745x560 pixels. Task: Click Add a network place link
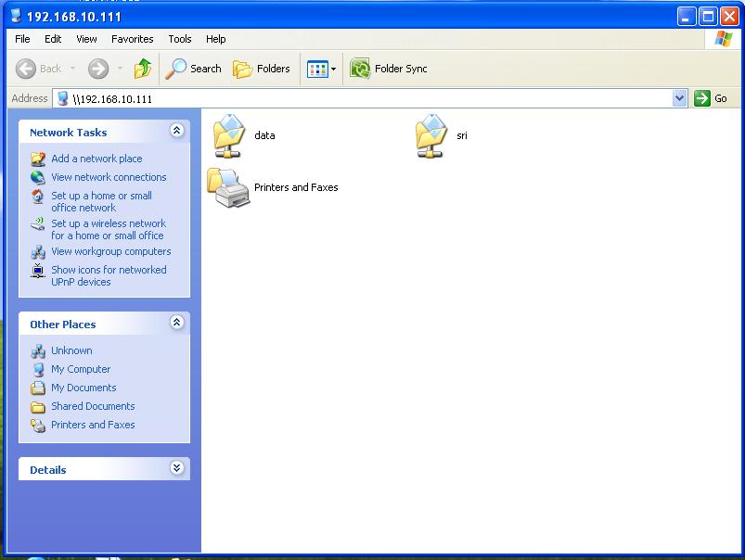coord(96,159)
